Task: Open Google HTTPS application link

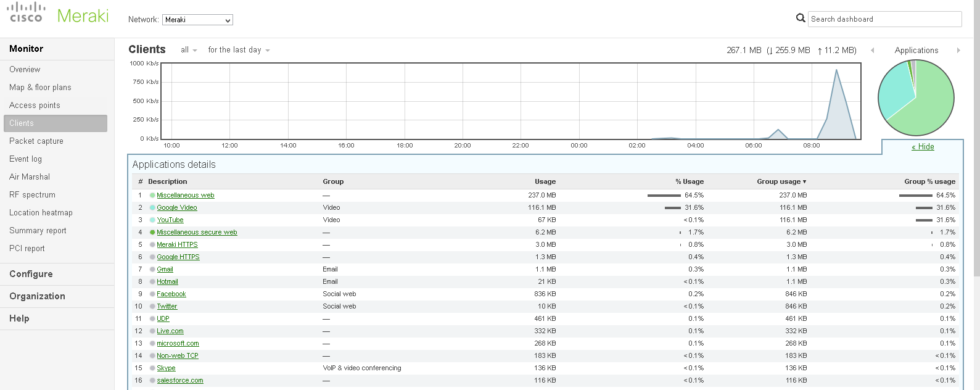Action: (178, 257)
